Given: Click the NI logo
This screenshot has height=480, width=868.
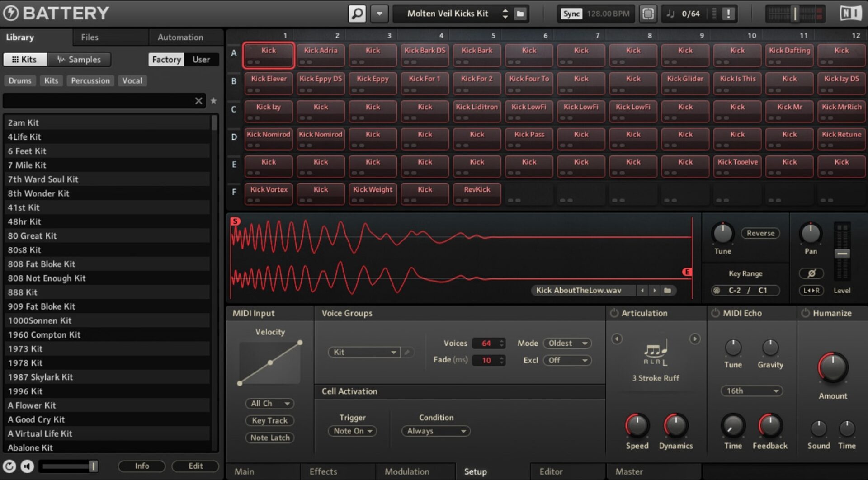Looking at the screenshot, I should (851, 13).
